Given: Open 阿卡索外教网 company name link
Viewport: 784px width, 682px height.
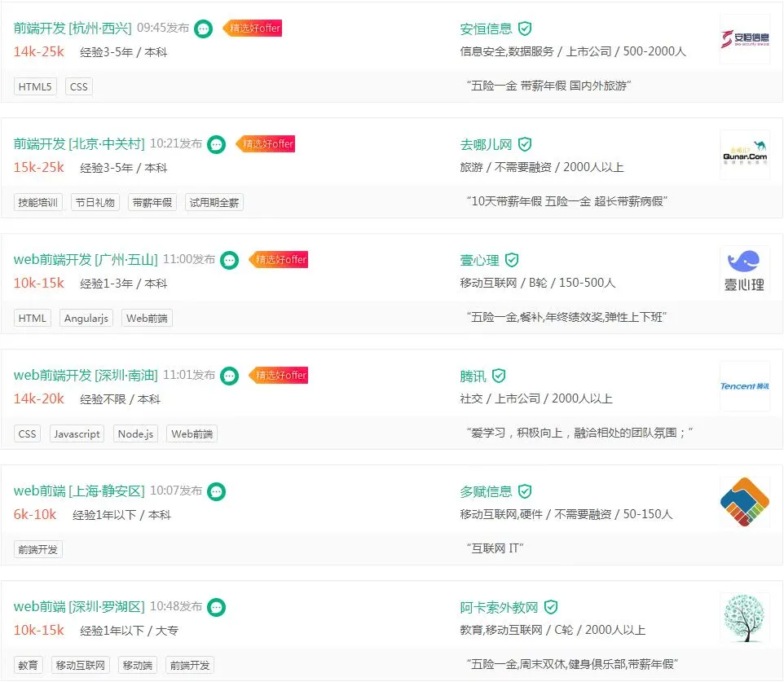Looking at the screenshot, I should click(x=499, y=607).
